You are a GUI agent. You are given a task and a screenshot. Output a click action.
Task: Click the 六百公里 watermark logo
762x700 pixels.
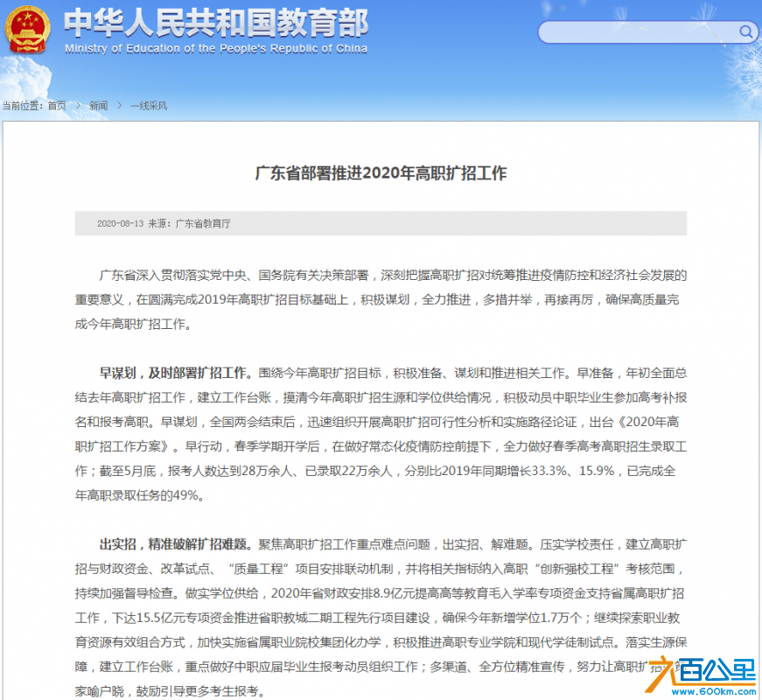(x=700, y=671)
